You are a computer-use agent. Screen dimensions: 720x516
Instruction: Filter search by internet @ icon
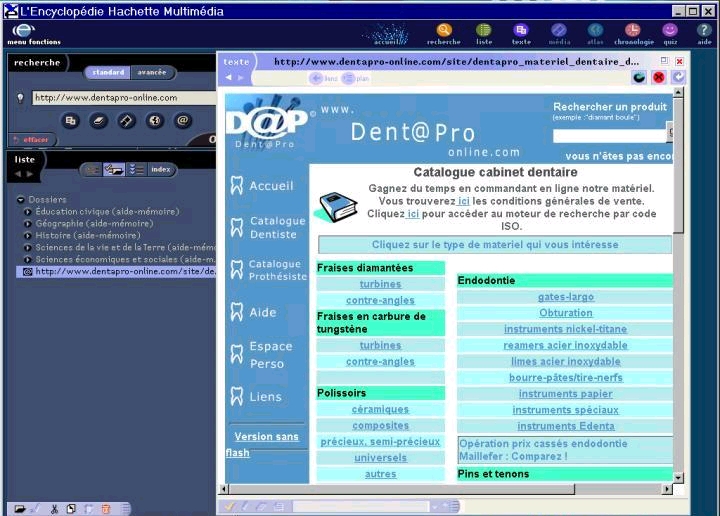[182, 121]
